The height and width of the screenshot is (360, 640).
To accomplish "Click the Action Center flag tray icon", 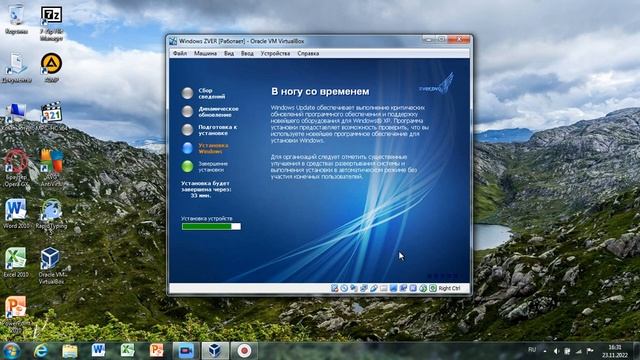I will (x=590, y=351).
